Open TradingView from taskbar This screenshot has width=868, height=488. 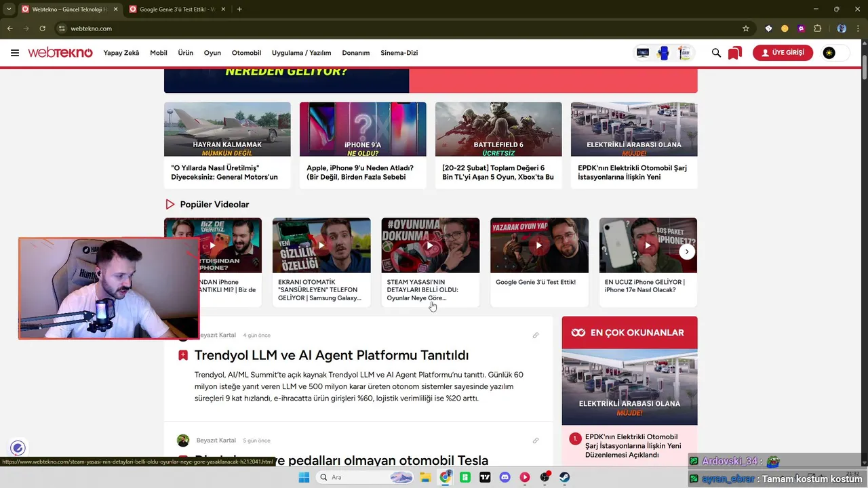pos(485,477)
